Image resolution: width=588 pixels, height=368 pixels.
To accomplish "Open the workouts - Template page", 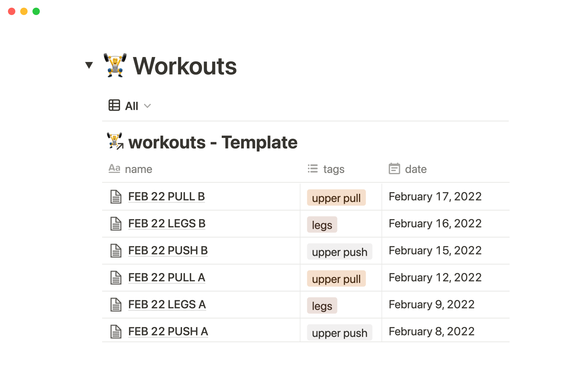I will [x=213, y=142].
